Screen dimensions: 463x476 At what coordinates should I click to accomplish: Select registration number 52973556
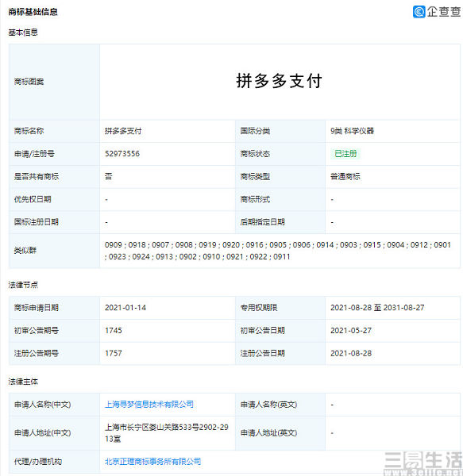[122, 154]
